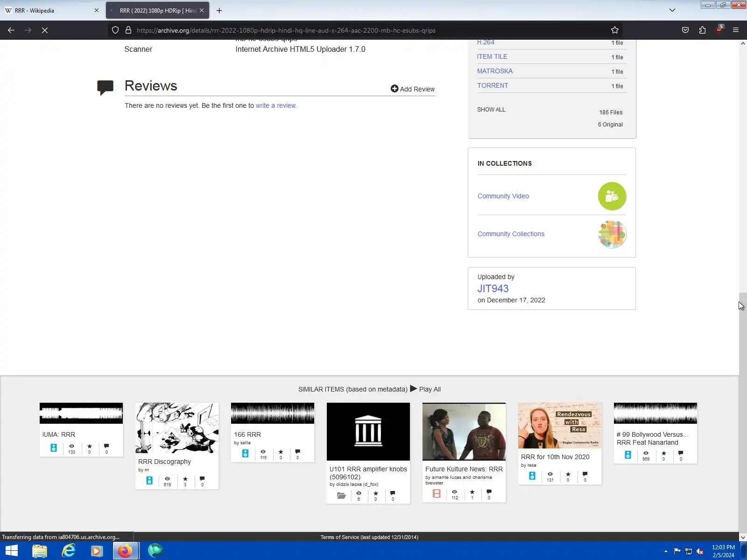Click the RRR Discography title
The width and height of the screenshot is (747, 560).
[164, 462]
